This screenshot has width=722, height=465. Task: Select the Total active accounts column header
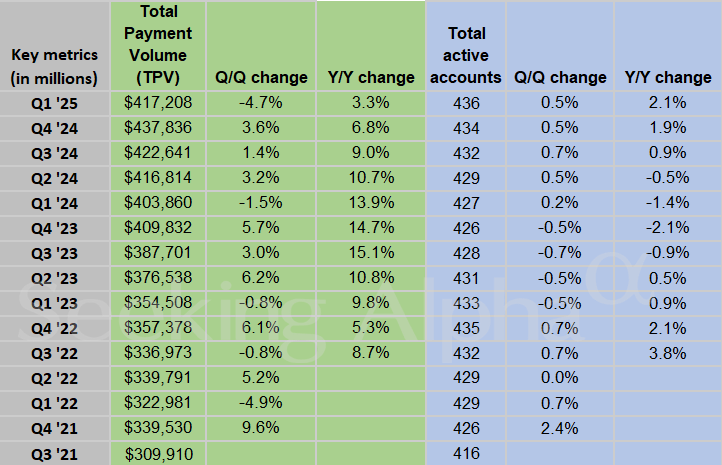point(467,55)
